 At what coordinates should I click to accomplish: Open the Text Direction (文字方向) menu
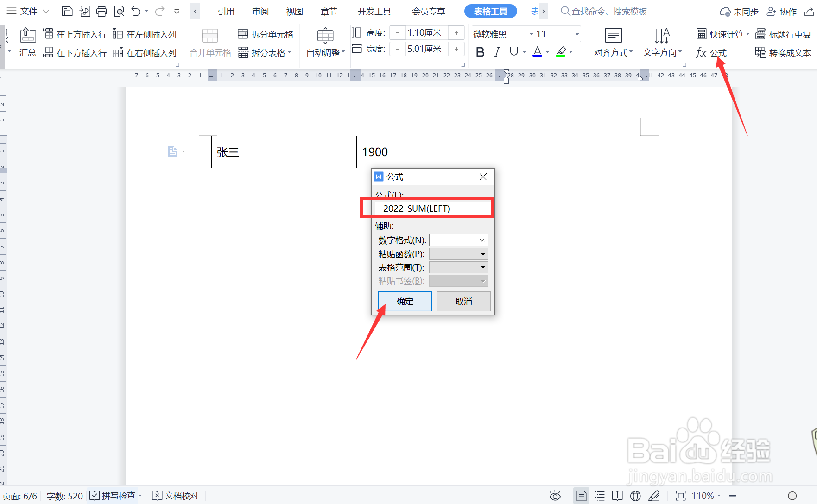pos(662,43)
